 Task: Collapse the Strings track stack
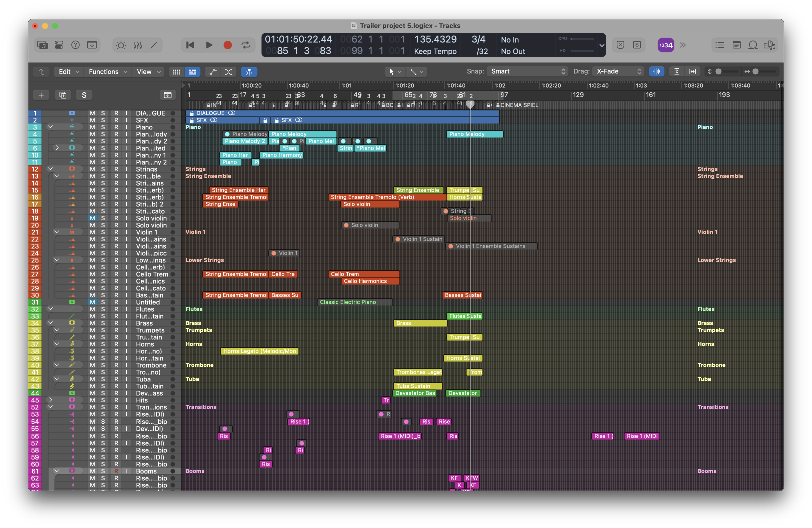pyautogui.click(x=50, y=169)
